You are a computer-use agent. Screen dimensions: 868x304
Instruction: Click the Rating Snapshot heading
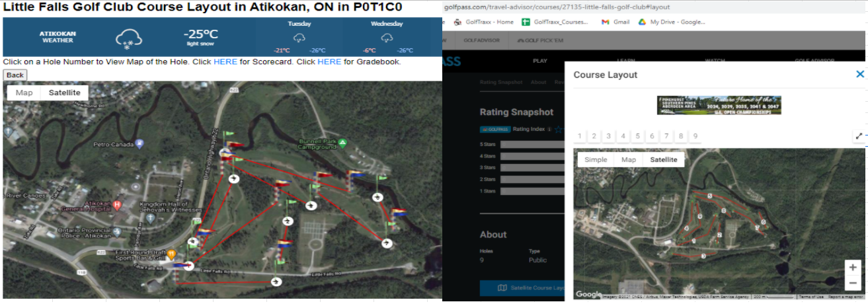(517, 112)
